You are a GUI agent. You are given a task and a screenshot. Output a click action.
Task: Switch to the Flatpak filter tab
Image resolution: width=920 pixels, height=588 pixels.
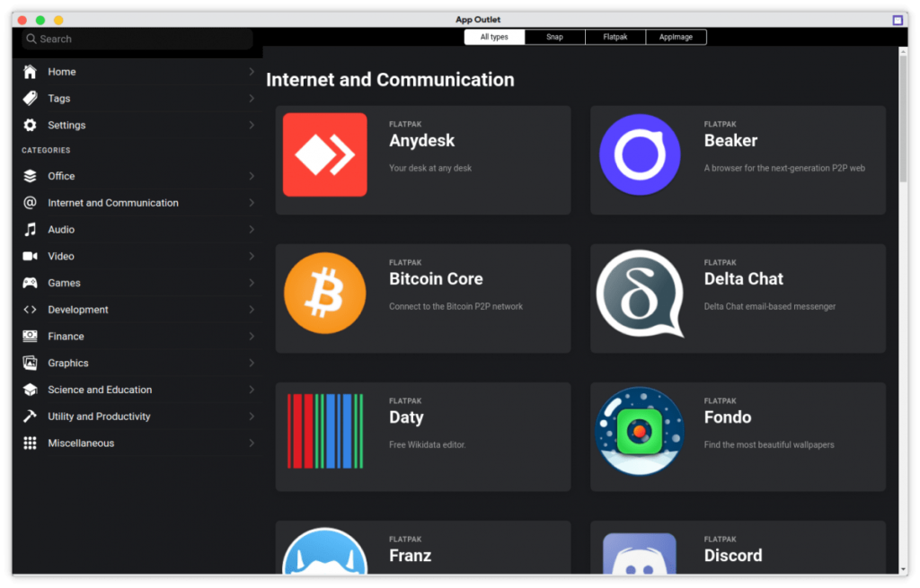615,37
